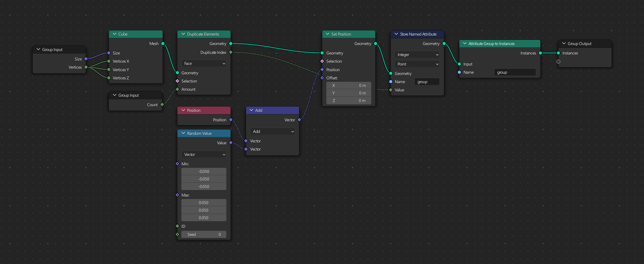Click the Offset Z value field
The image size is (644, 264).
coord(349,100)
